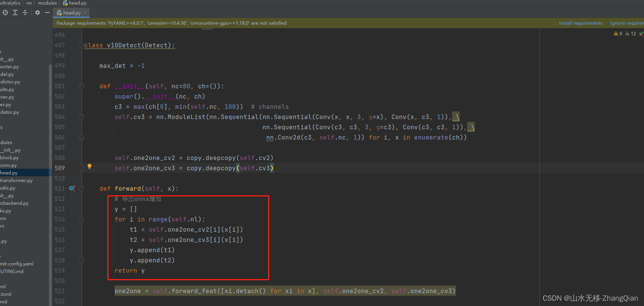644x306 pixels.
Task: Click the Expand All icon in project toolbar
Action: tap(15, 13)
